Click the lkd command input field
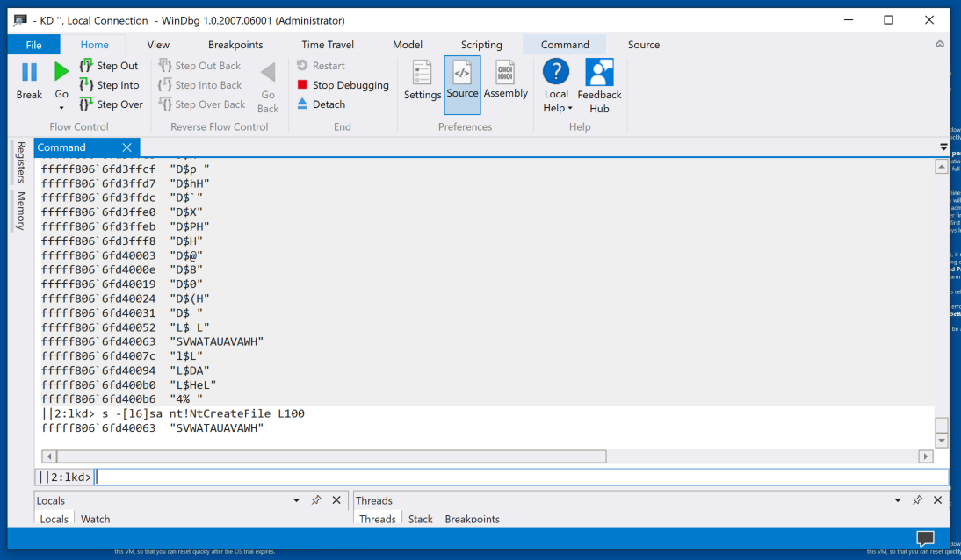Viewport: 961px width, 560px height. tap(518, 477)
